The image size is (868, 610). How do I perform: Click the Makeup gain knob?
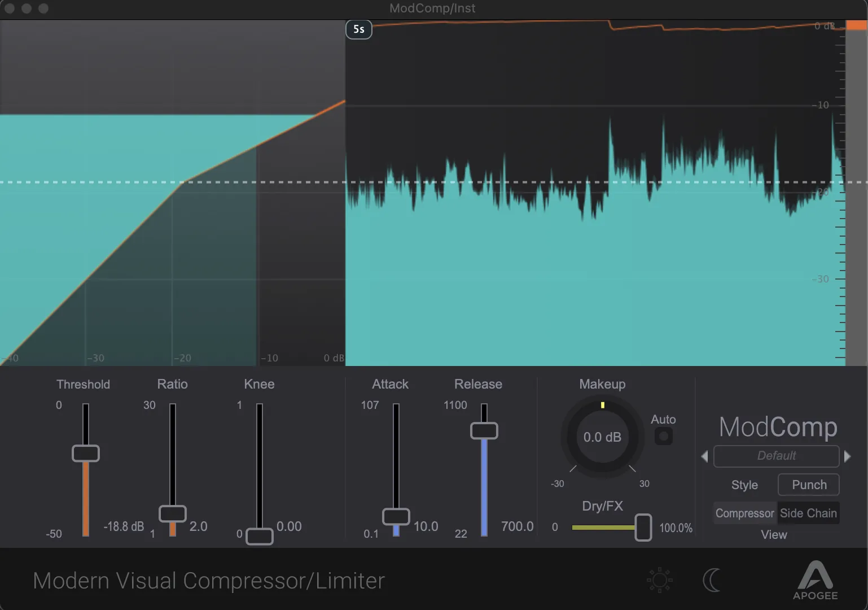(602, 437)
